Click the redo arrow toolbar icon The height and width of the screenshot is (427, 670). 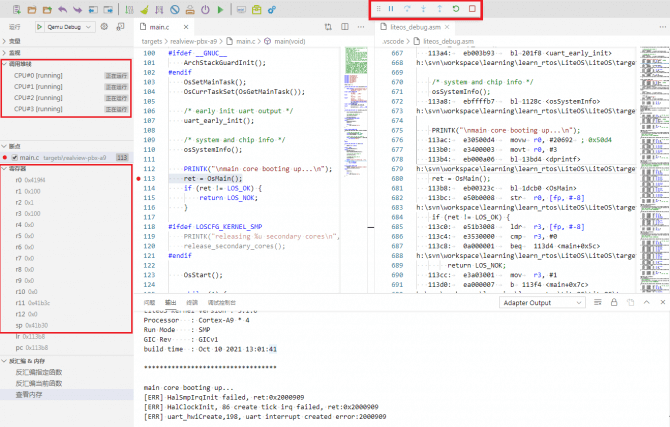click(x=77, y=9)
